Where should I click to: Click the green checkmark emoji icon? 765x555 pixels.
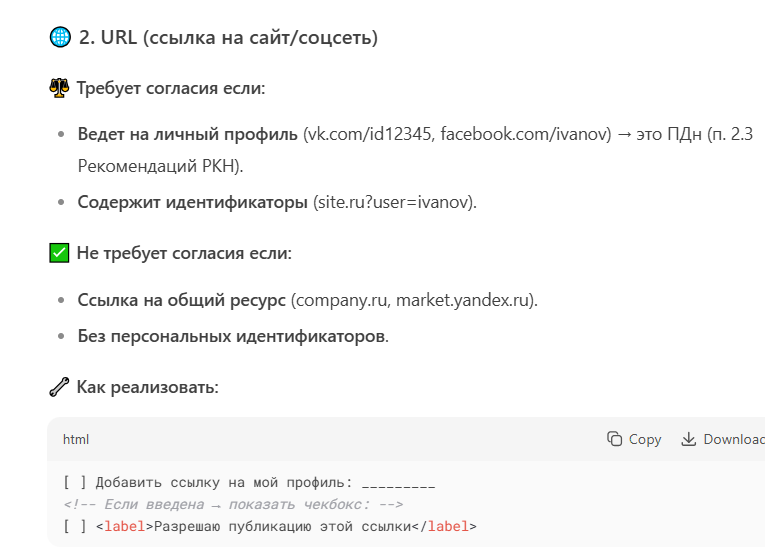pos(59,253)
